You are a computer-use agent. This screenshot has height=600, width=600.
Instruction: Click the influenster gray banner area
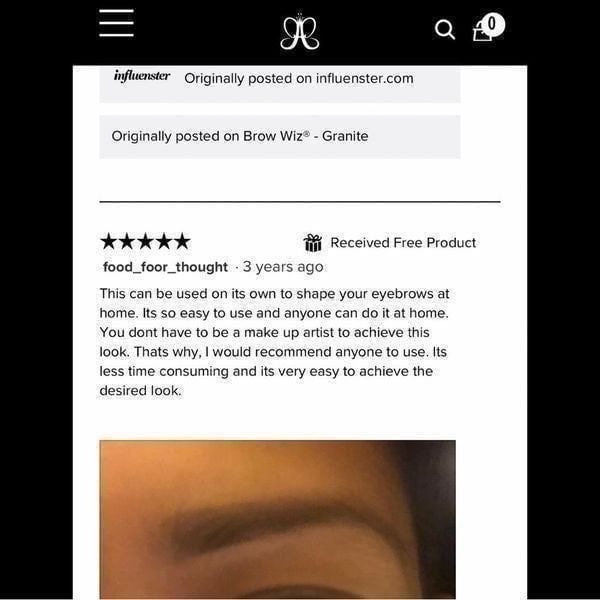(x=280, y=84)
